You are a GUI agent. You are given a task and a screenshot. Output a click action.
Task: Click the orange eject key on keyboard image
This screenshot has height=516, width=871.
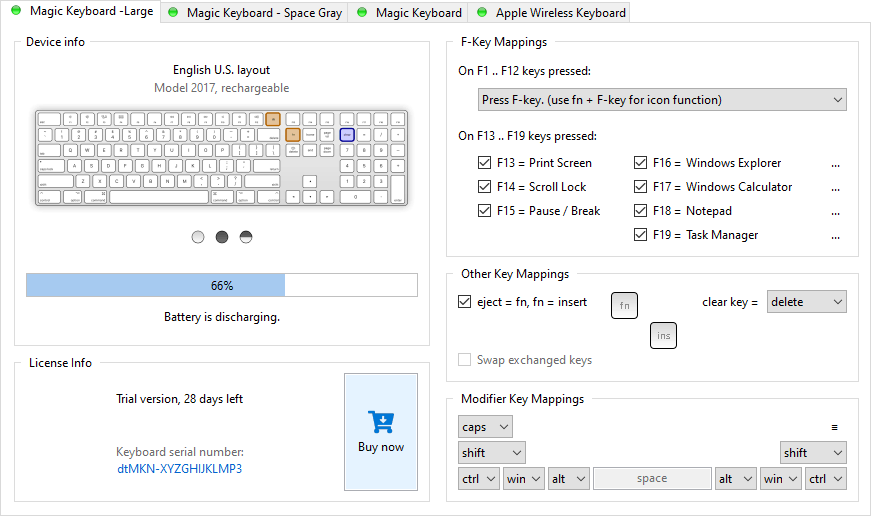(x=273, y=119)
